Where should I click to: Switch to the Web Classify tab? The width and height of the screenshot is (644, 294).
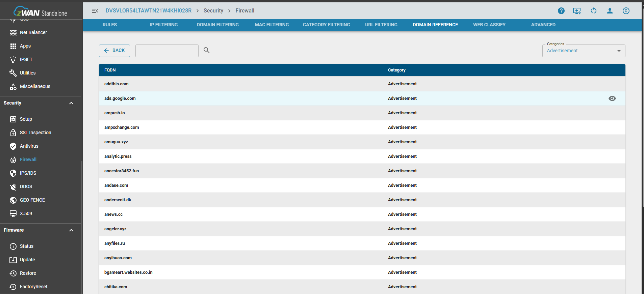pyautogui.click(x=489, y=25)
